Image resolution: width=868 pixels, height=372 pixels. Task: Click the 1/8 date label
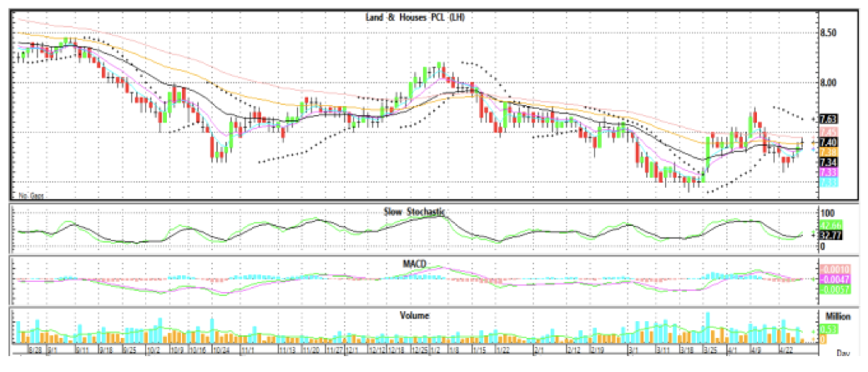(x=453, y=349)
